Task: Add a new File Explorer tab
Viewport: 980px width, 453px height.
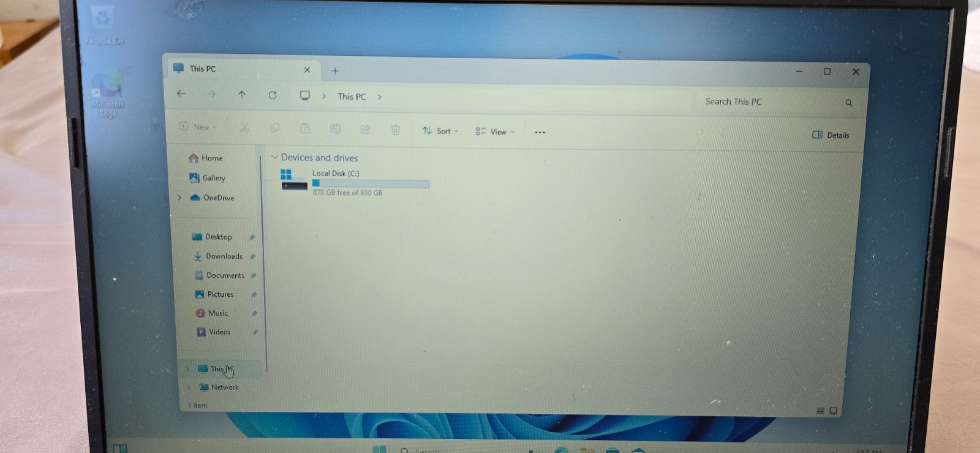Action: click(335, 71)
